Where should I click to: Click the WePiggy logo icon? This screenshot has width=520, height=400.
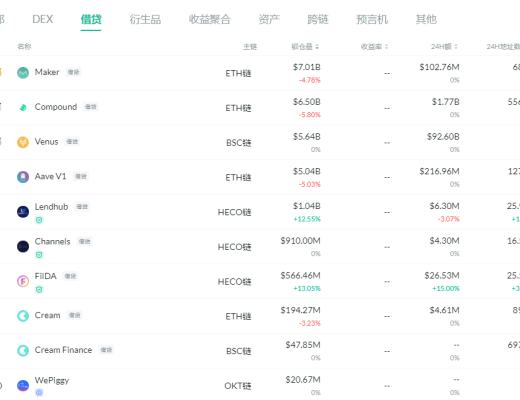pyautogui.click(x=23, y=385)
